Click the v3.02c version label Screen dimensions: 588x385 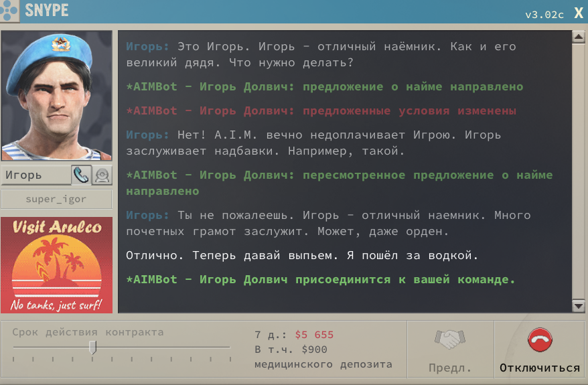544,14
